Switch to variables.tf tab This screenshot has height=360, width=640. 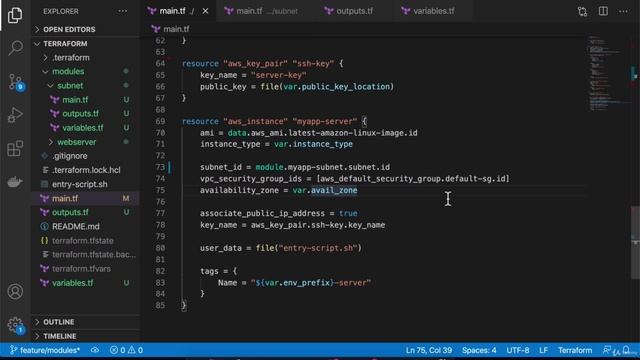point(433,11)
